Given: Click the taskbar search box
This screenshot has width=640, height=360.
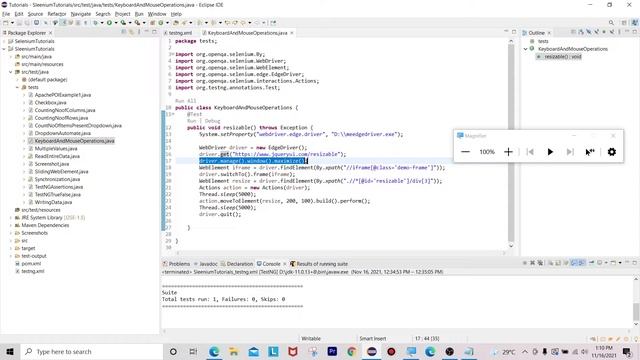Looking at the screenshot, I should click(x=91, y=351).
